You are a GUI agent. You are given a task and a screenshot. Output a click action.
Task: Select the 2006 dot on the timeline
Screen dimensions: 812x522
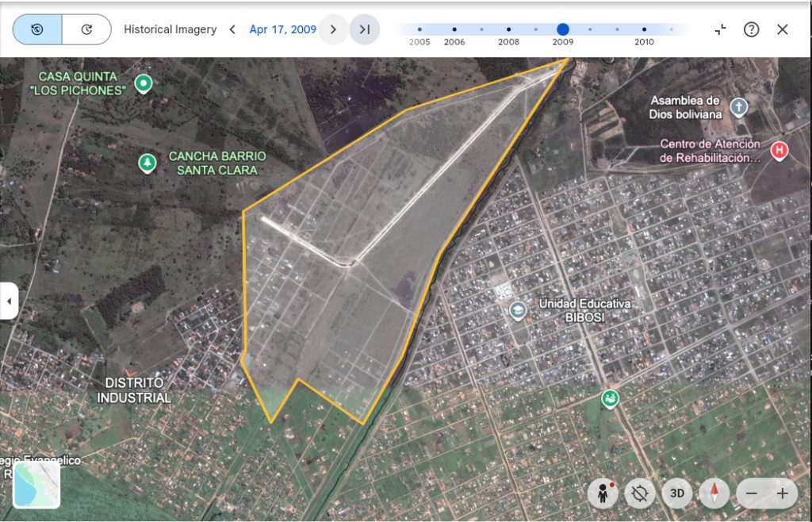[x=454, y=29]
